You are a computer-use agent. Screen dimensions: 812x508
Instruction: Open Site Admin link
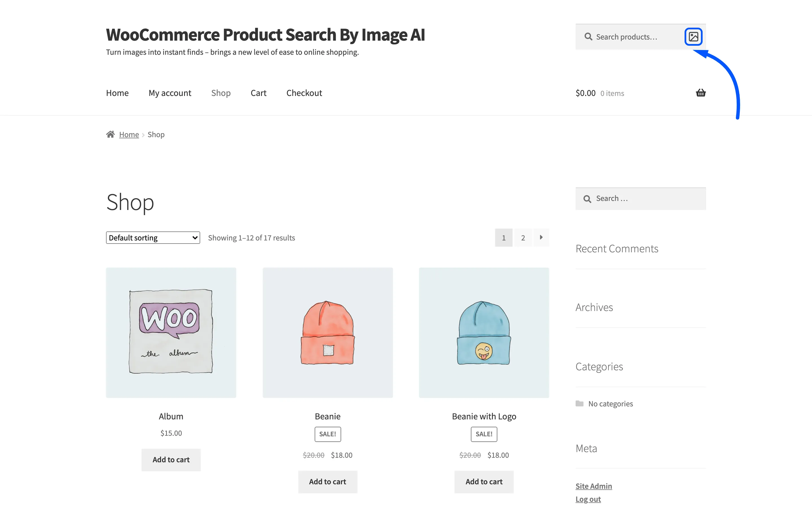[593, 486]
